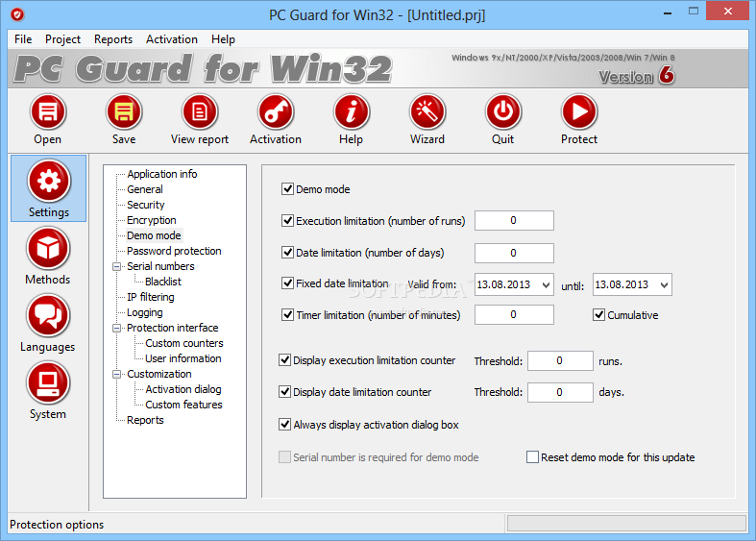Viewport: 756px width, 541px height.
Task: Select the System computer sidebar icon
Action: tap(48, 383)
